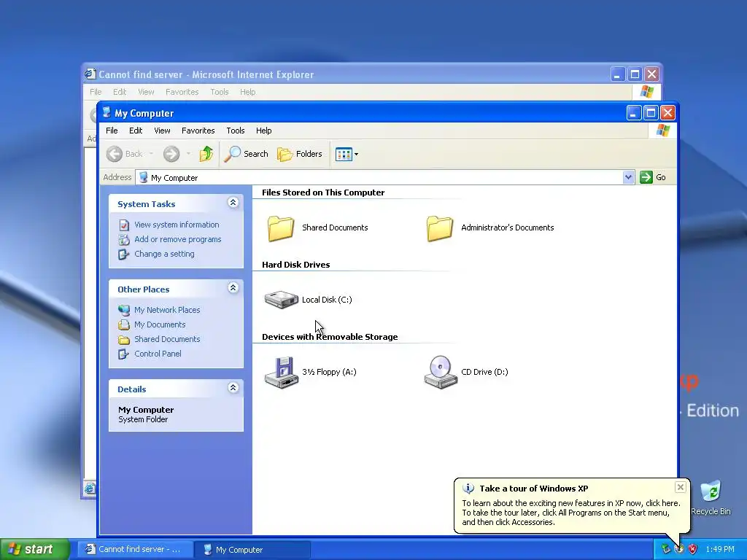Select the Shared Documents folder icon

point(281,228)
